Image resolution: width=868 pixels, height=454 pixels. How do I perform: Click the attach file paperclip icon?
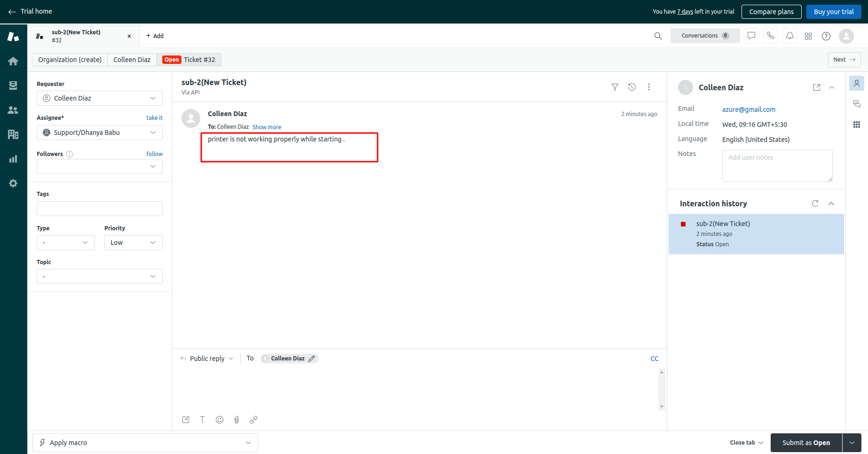[237, 420]
